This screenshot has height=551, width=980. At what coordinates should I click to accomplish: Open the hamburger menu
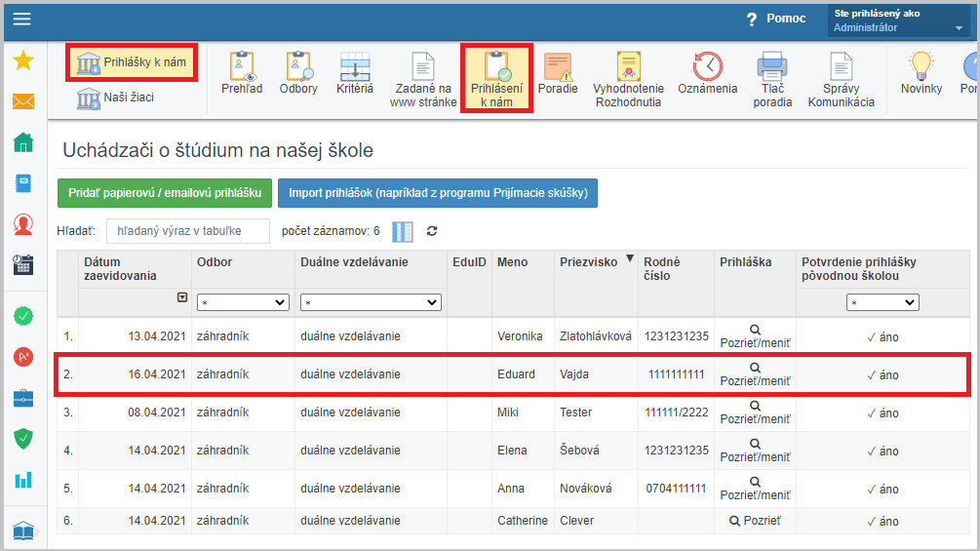click(21, 19)
